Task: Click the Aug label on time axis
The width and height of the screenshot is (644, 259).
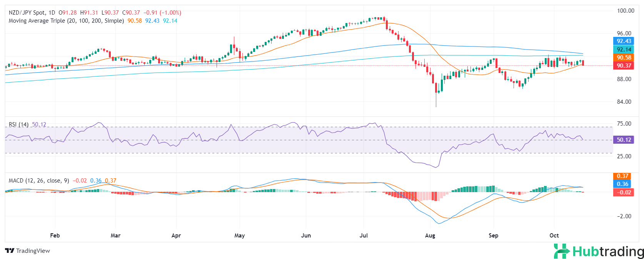Action: pos(430,236)
